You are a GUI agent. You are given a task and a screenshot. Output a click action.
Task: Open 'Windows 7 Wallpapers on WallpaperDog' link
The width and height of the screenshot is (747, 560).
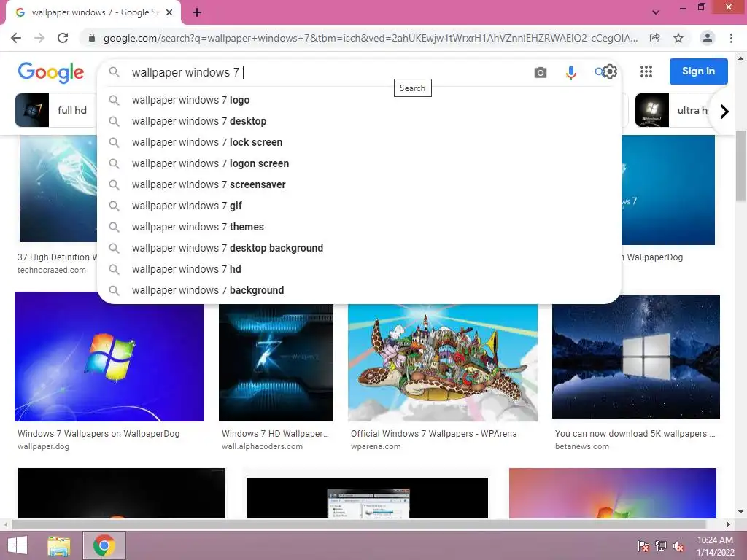coord(98,434)
